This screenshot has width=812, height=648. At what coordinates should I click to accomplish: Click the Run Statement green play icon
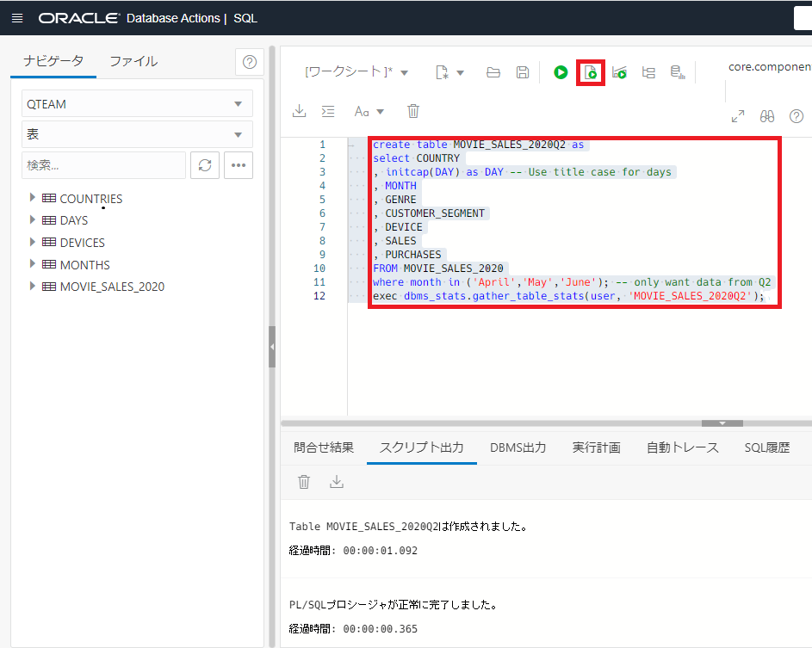pyautogui.click(x=561, y=73)
